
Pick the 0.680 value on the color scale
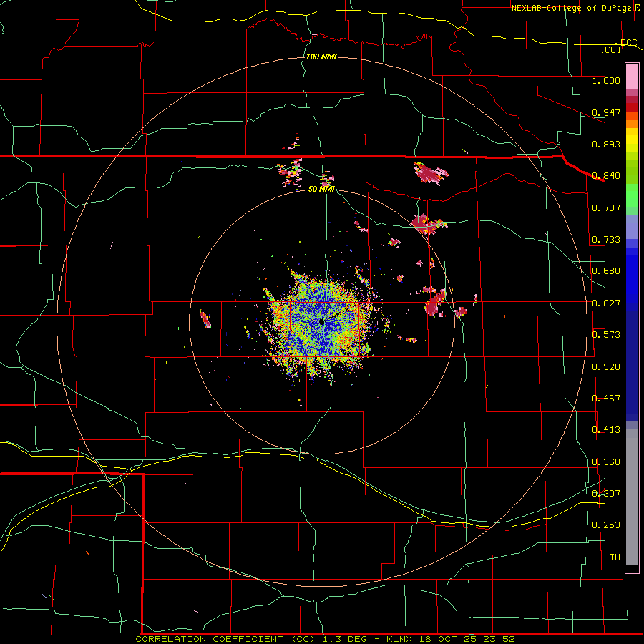(606, 271)
